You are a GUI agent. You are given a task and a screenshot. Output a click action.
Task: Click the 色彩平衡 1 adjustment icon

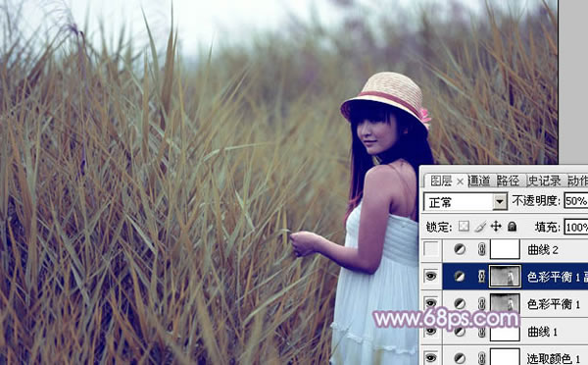click(x=460, y=304)
